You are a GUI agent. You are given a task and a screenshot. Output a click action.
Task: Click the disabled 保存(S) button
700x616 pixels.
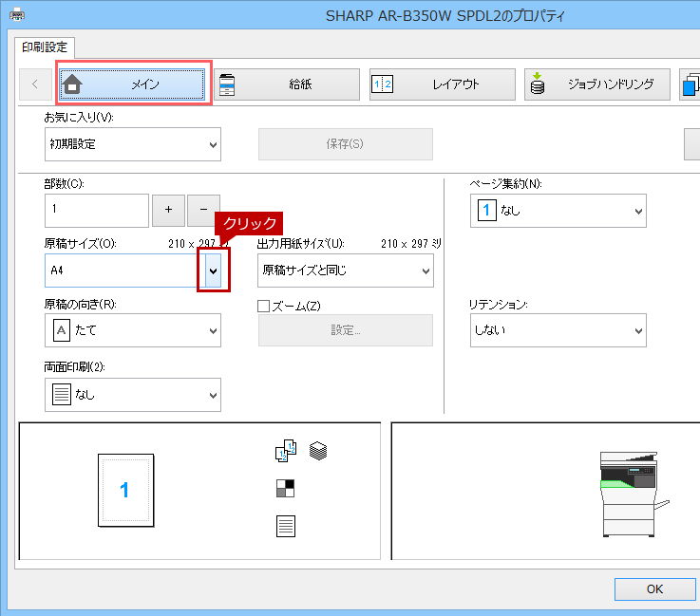click(x=345, y=144)
